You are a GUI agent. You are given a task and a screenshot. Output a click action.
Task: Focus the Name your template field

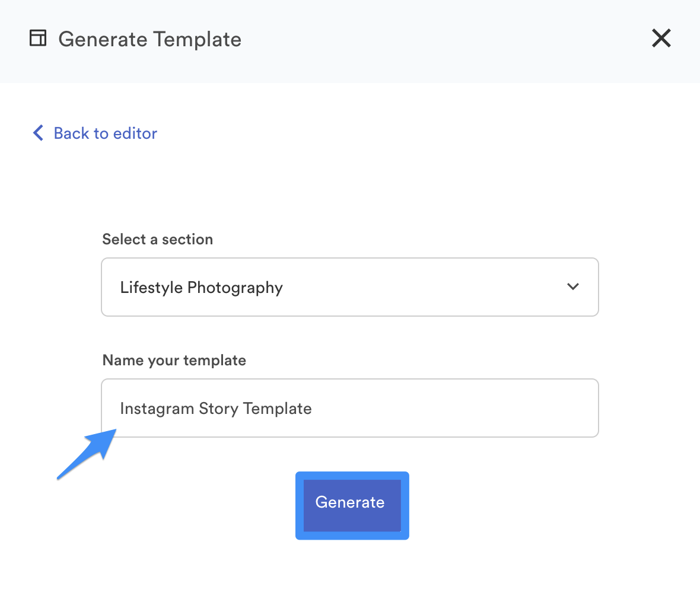point(350,408)
